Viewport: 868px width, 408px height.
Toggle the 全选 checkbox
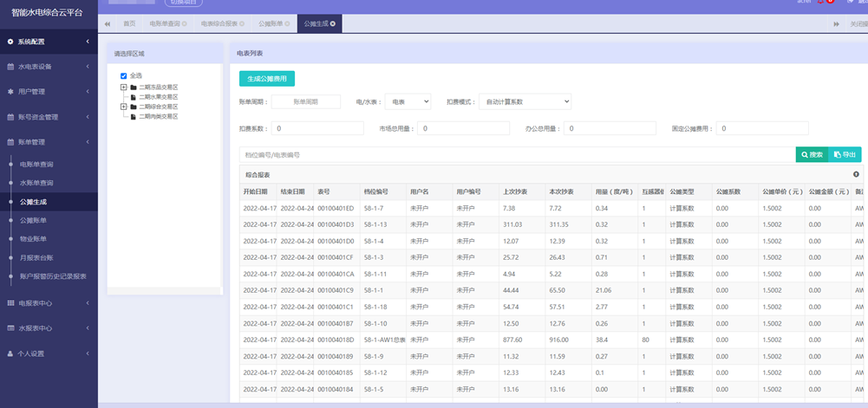[123, 75]
